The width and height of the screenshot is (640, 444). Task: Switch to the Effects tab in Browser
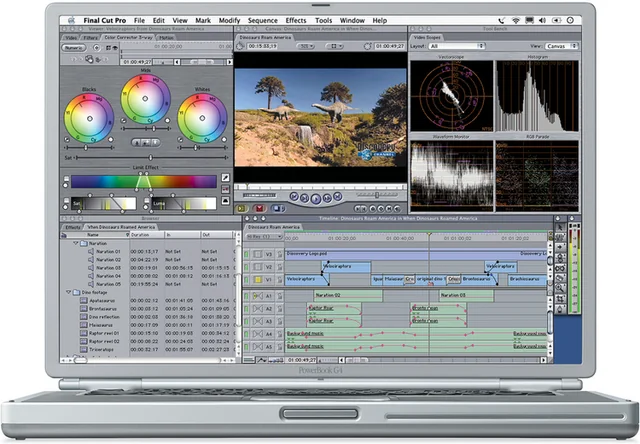pyautogui.click(x=73, y=227)
